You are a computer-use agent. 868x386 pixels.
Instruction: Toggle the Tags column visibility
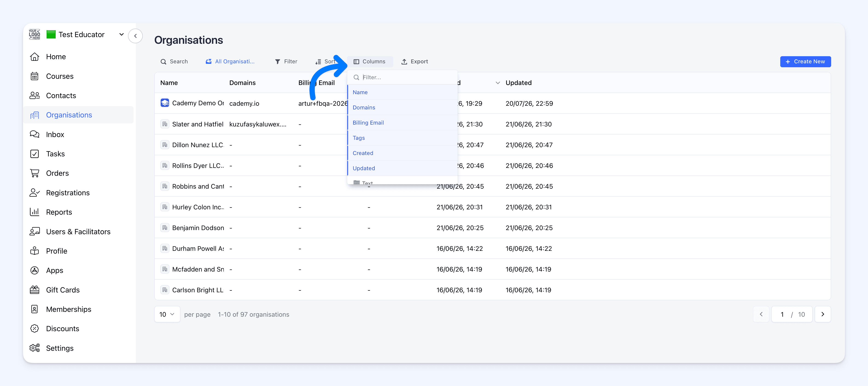(402, 138)
